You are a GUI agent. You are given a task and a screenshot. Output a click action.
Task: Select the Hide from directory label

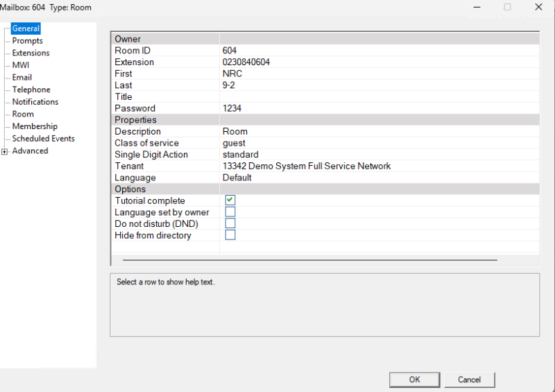(153, 235)
